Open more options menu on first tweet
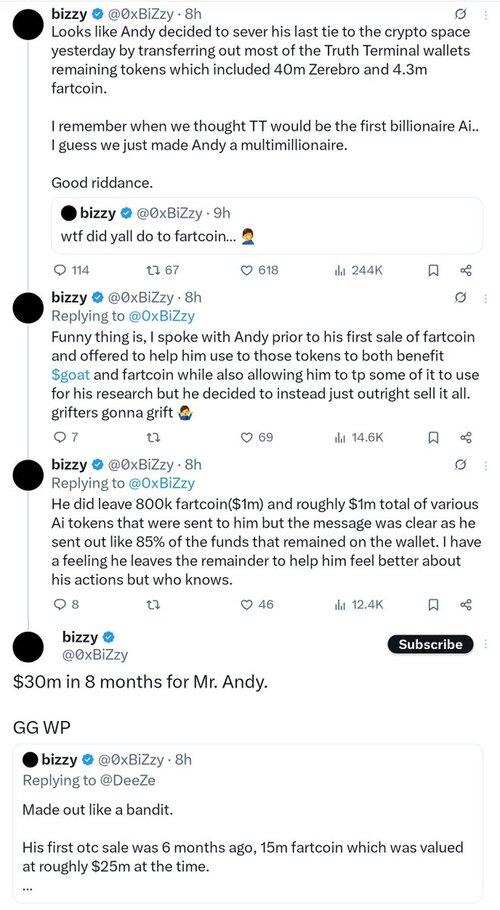Screen dimensions: 500x910 [x=485, y=14]
